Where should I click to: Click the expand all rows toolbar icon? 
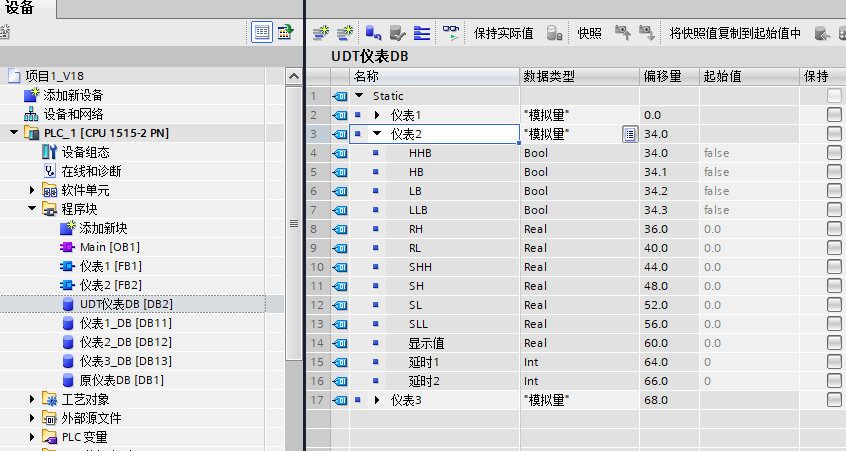tap(422, 33)
